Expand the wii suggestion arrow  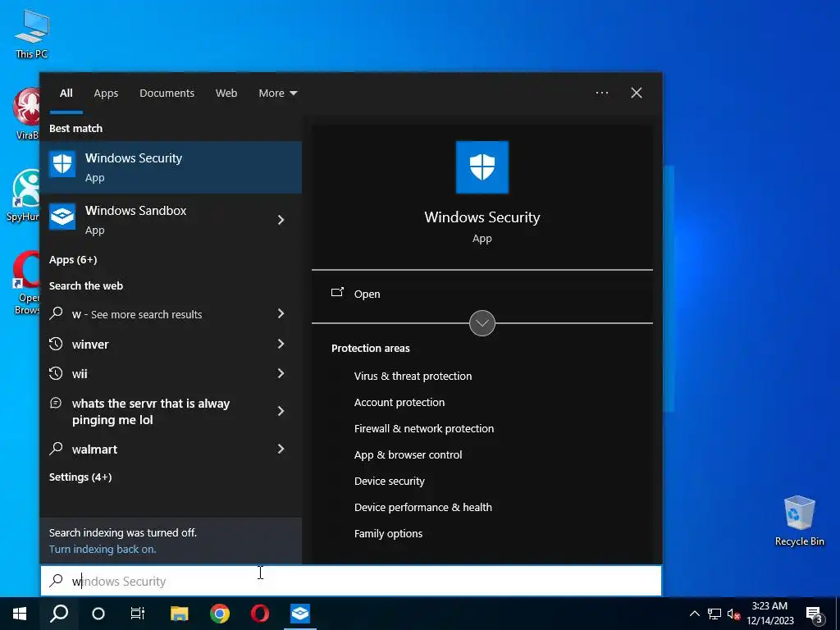(x=281, y=373)
